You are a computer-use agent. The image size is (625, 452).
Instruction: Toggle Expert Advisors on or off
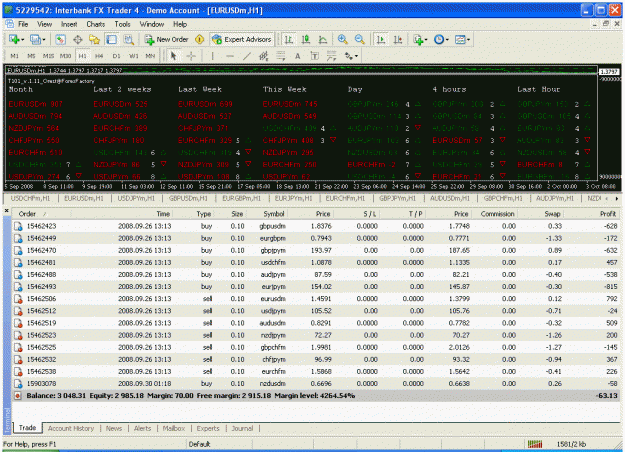(242, 39)
